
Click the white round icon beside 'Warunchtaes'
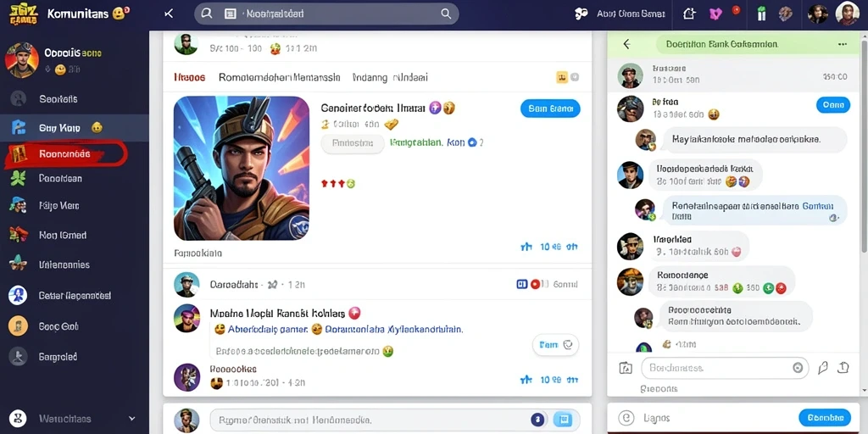19,418
